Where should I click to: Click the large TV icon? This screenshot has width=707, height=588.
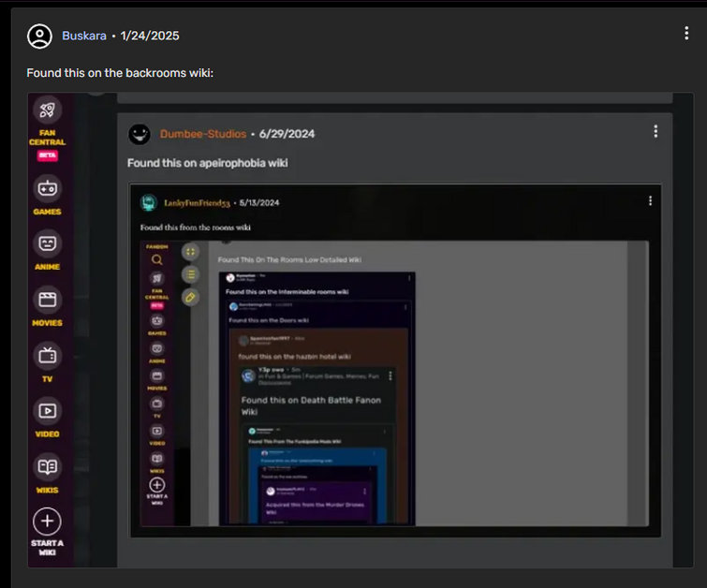click(x=48, y=355)
